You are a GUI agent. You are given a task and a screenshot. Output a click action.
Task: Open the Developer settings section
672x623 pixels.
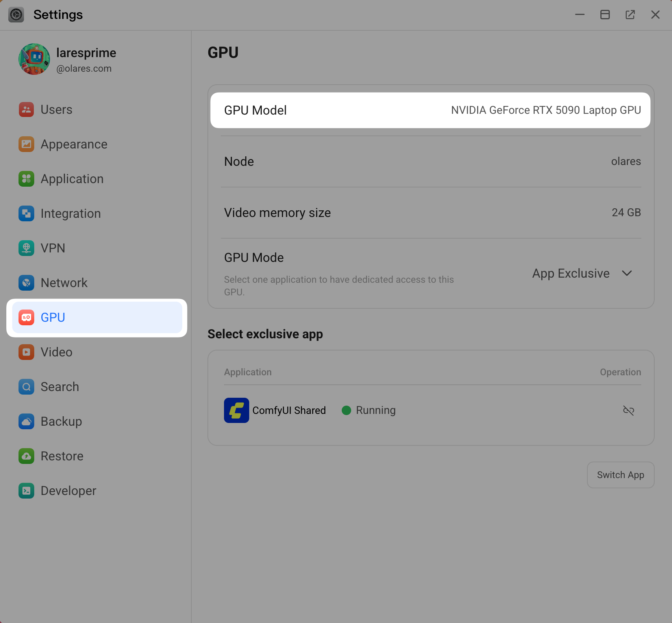tap(68, 491)
